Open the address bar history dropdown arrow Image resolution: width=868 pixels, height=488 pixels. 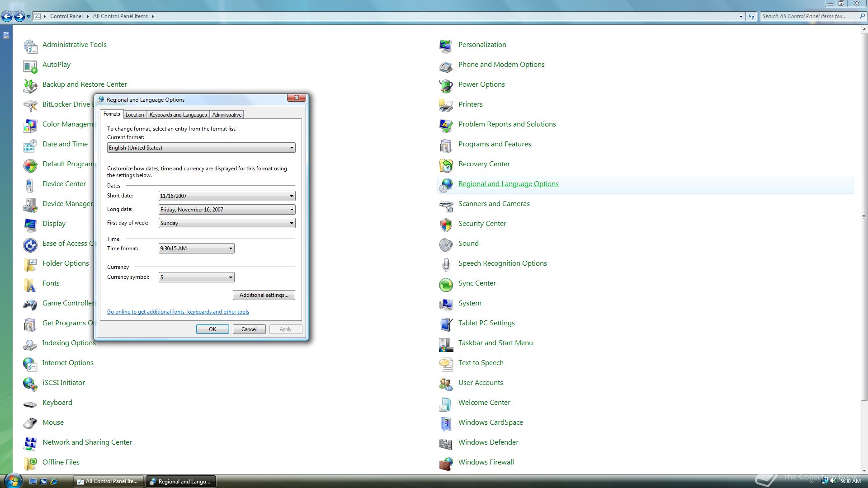[741, 16]
